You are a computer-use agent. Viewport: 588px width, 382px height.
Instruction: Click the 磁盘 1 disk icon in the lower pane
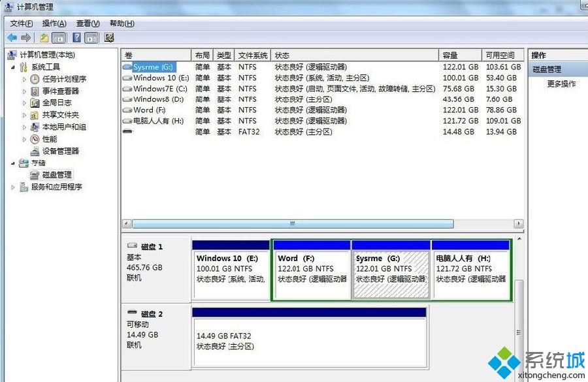click(132, 246)
